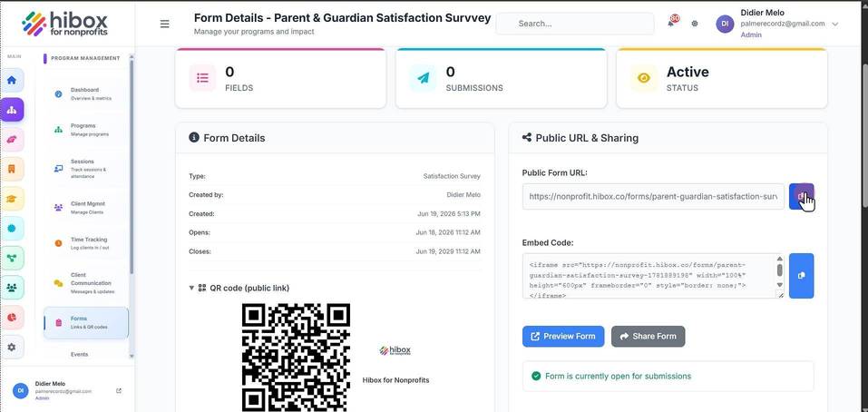
Task: Copy the Embed Code
Action: tap(801, 276)
